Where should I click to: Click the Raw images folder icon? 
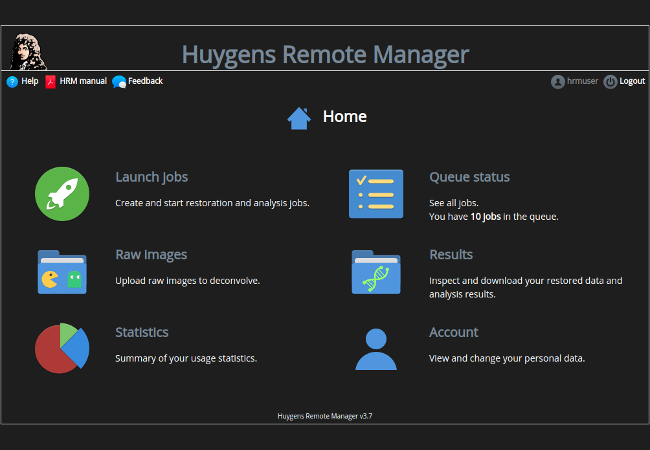click(x=62, y=271)
